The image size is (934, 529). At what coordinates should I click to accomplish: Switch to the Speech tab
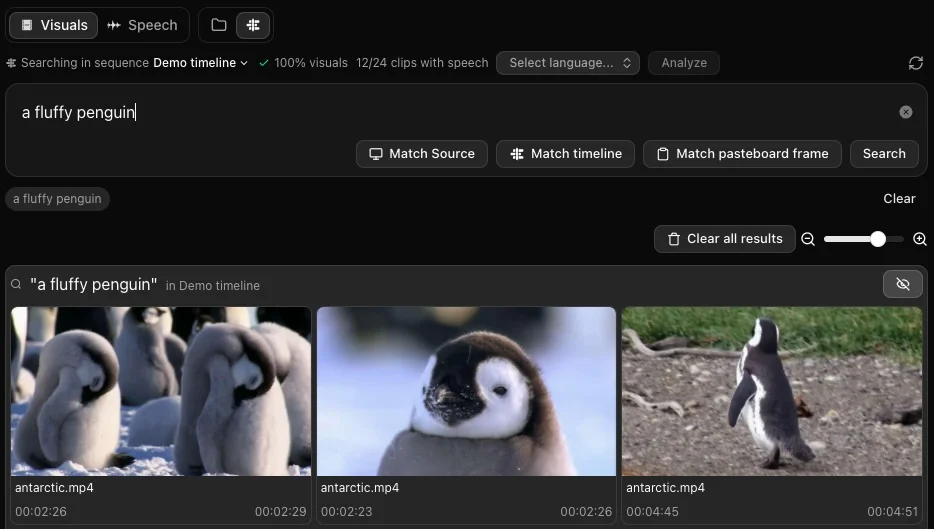pyautogui.click(x=142, y=25)
